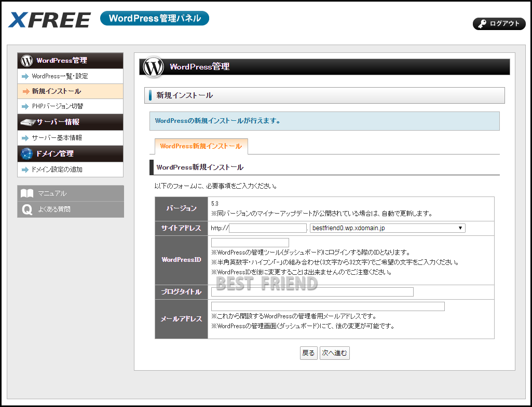The width and height of the screenshot is (532, 407).
Task: Open PHPバージョン切替 page
Action: [x=70, y=106]
